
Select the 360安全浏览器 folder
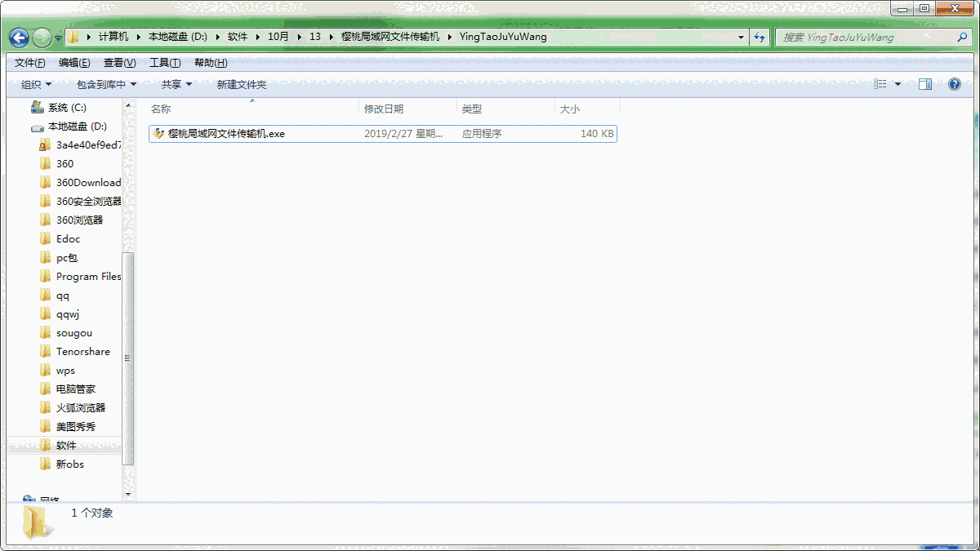[x=88, y=202]
